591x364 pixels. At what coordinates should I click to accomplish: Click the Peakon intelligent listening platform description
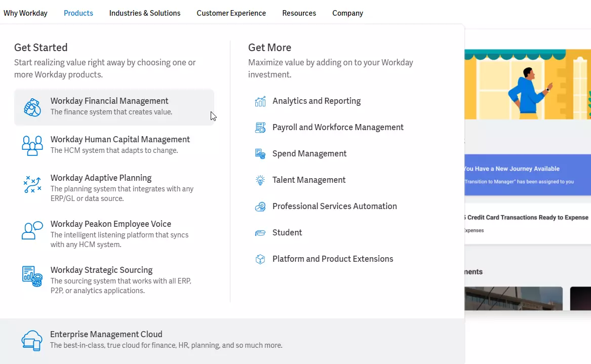click(120, 239)
